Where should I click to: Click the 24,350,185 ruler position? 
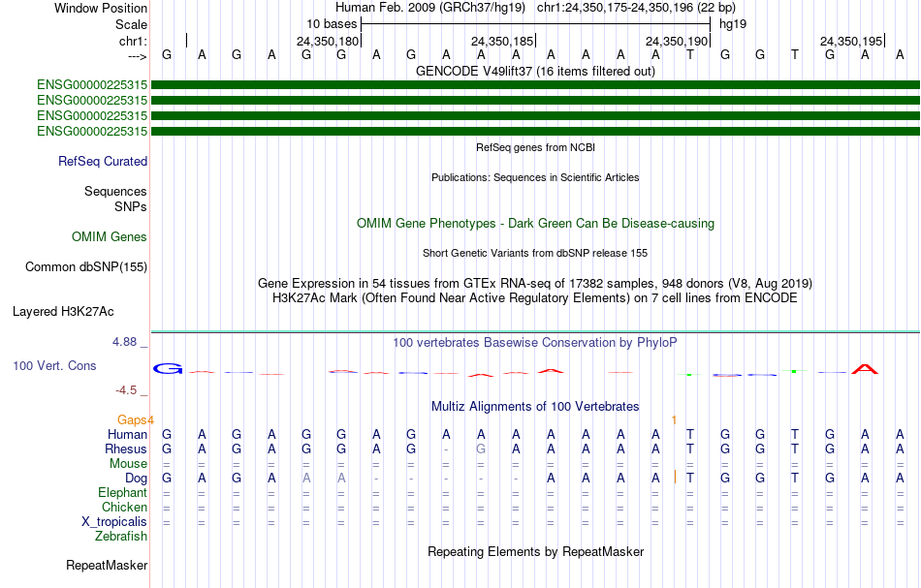[502, 41]
